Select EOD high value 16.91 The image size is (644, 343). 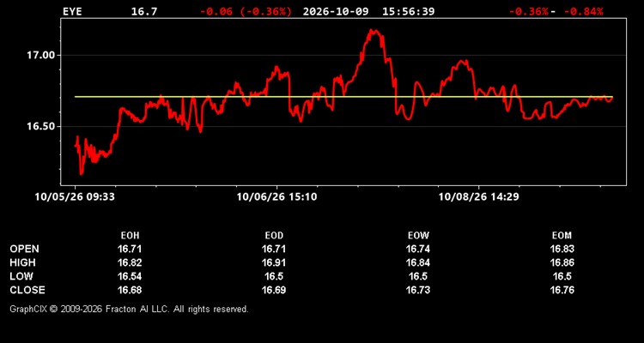pyautogui.click(x=274, y=262)
